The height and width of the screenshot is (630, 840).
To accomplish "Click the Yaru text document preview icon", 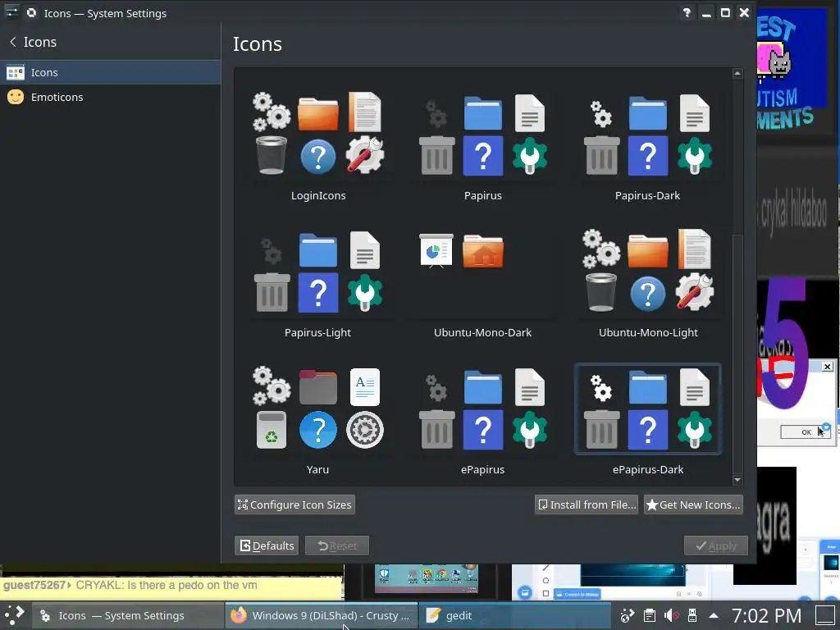I will click(x=365, y=387).
